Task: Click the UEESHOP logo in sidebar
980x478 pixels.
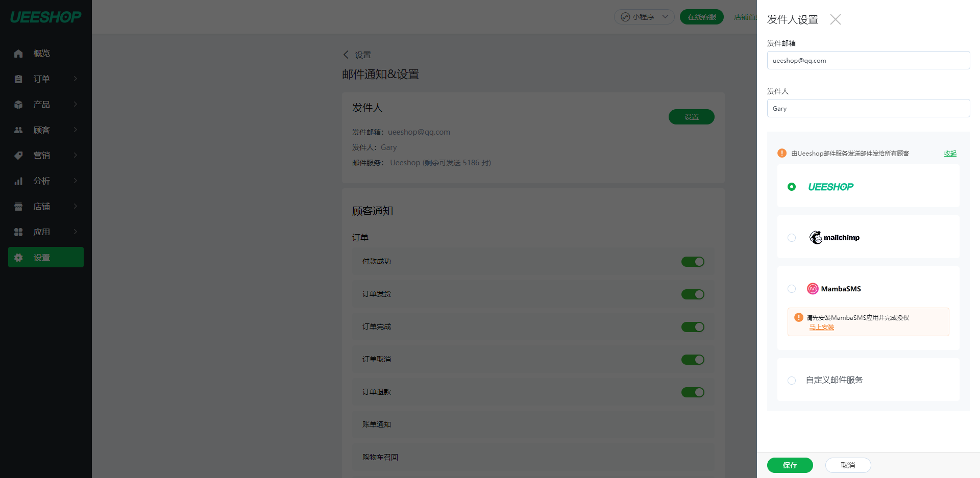Action: point(45,17)
